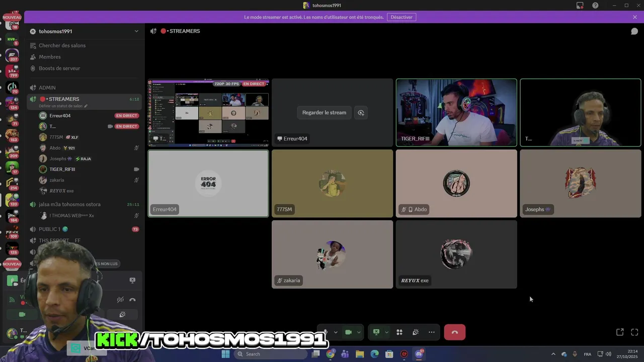
Task: Click the 777SM participant tile
Action: tap(332, 184)
